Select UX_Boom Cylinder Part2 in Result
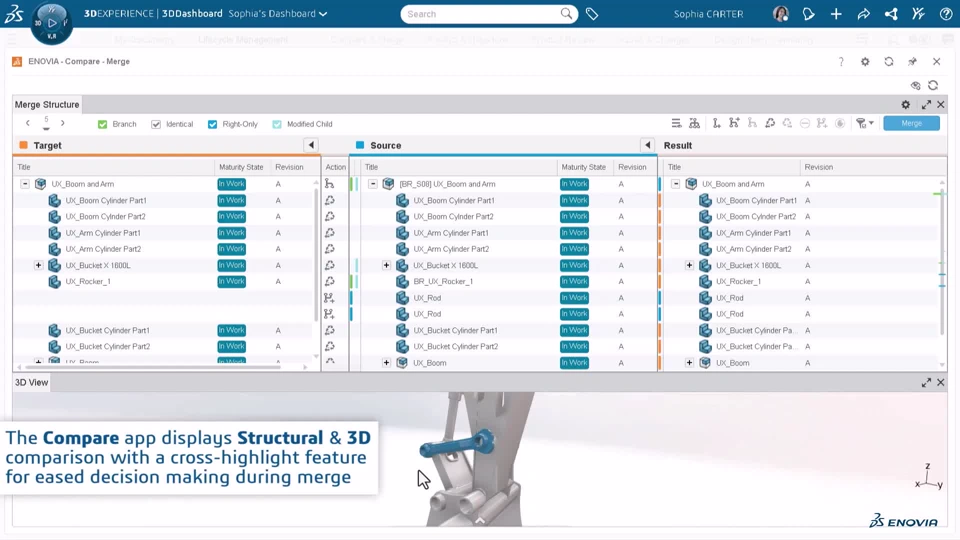960x540 pixels. point(756,217)
